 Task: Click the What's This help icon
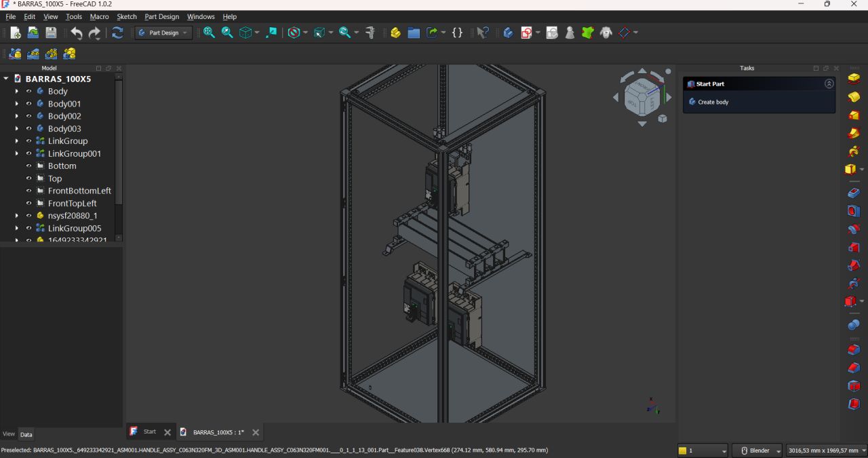pos(483,33)
